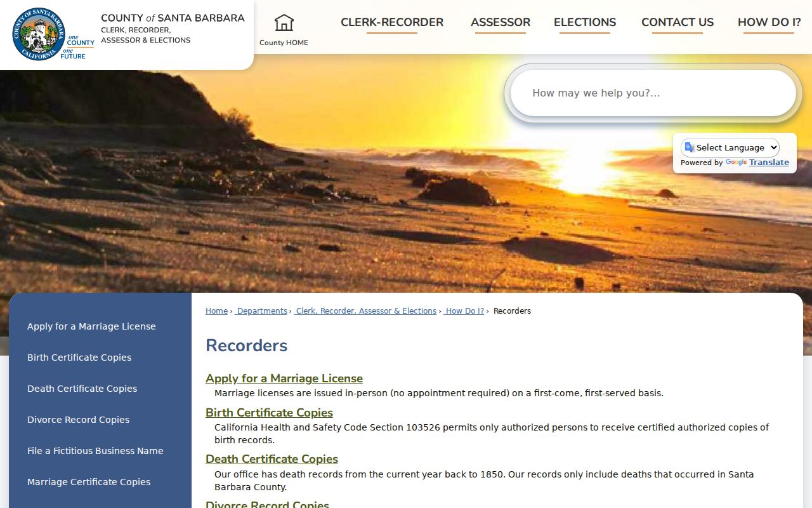Image resolution: width=812 pixels, height=508 pixels.
Task: Click the 'Recorders' breadcrumb text
Action: [512, 311]
